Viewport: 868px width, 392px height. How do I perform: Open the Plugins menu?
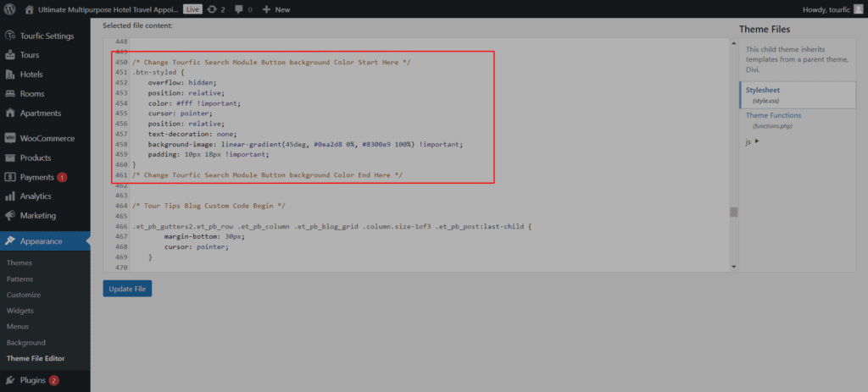34,380
